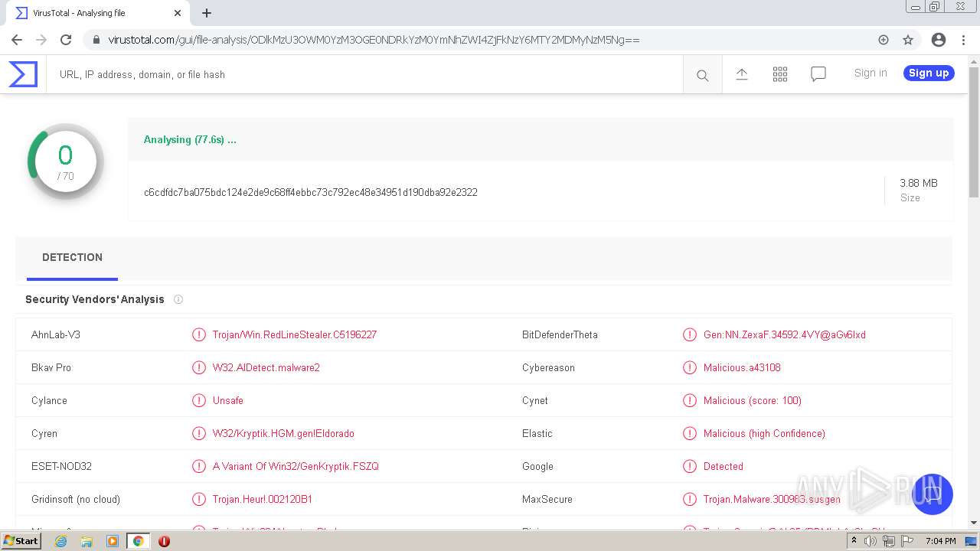Viewport: 980px width, 551px height.
Task: Open the apps grid icon
Action: coord(779,74)
